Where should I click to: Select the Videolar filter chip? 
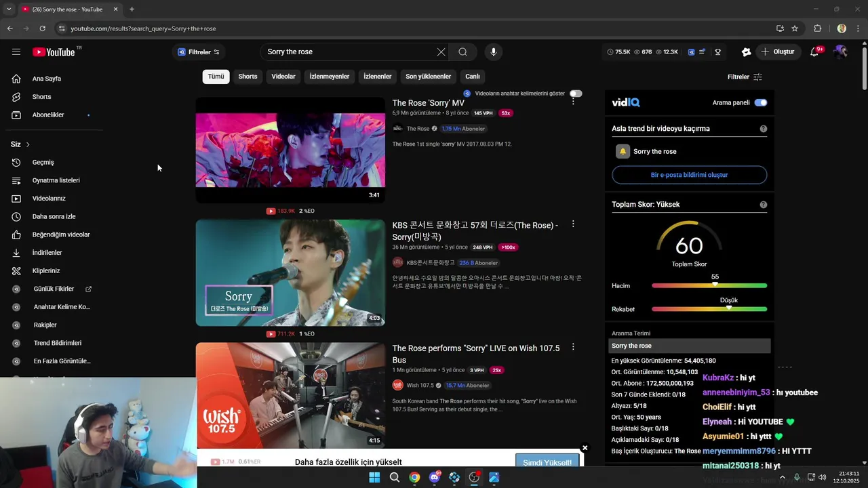click(x=283, y=77)
